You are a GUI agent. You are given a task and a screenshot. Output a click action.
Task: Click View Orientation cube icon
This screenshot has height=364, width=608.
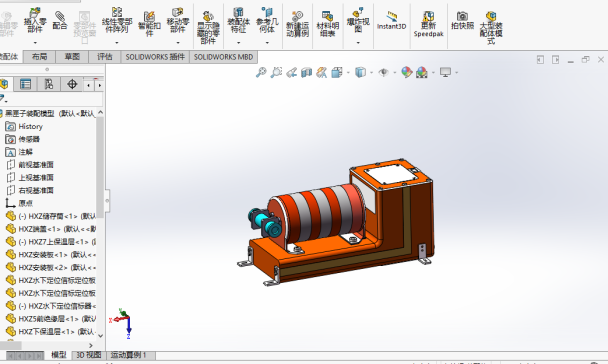coord(337,72)
